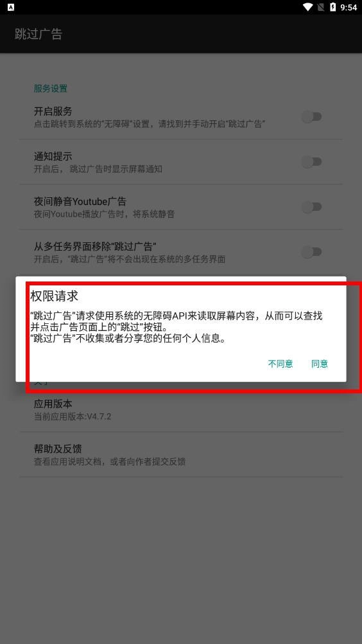The height and width of the screenshot is (644, 362).
Task: Tap 不同意 to decline the permission
Action: 280,364
